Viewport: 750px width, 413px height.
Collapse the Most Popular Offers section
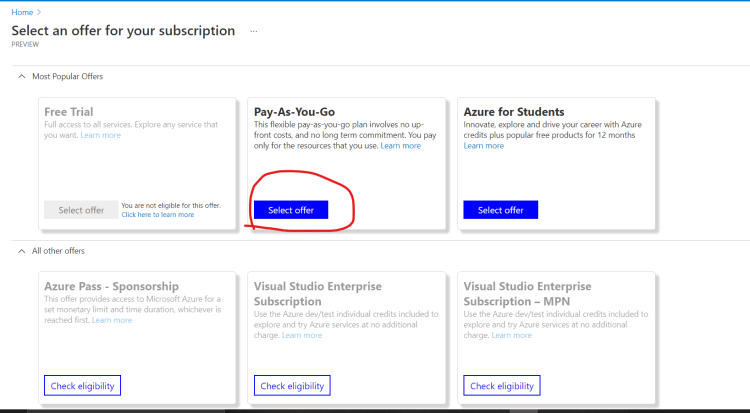pos(22,77)
